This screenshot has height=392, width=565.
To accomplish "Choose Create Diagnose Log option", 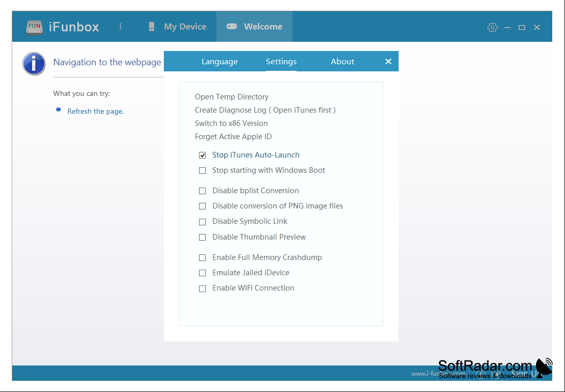I will tap(265, 110).
